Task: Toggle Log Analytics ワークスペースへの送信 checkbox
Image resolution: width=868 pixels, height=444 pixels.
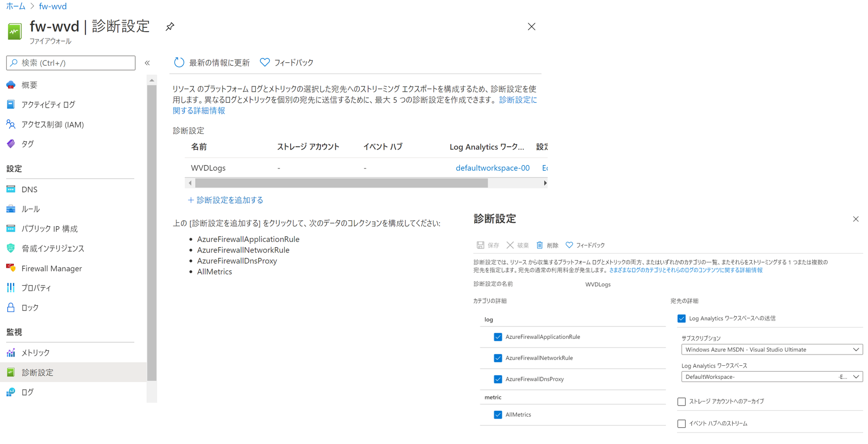Action: [x=681, y=318]
